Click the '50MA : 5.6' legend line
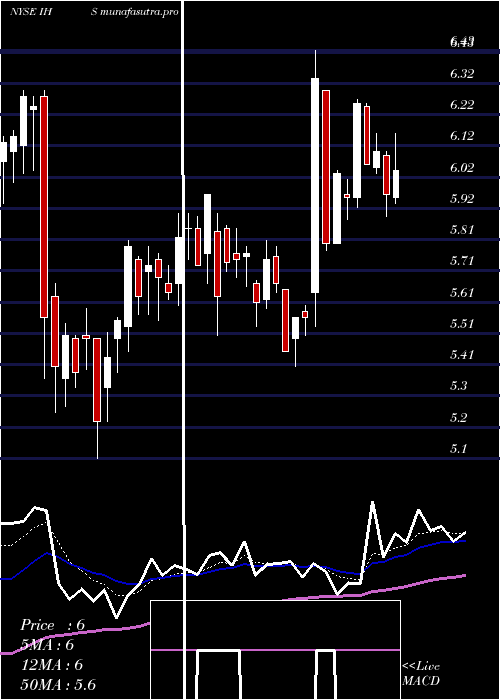The image size is (500, 700). coord(58,685)
